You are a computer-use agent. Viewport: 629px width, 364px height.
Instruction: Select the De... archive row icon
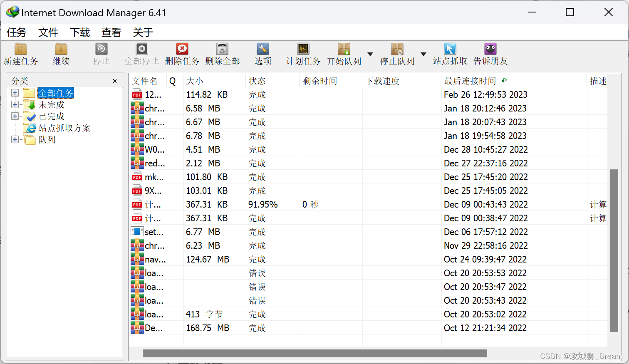(x=137, y=328)
